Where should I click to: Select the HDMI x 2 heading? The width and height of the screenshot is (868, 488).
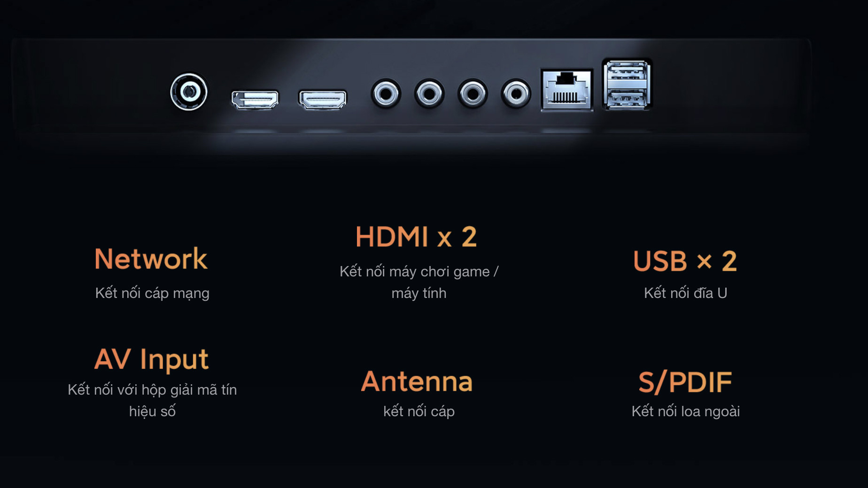[416, 236]
